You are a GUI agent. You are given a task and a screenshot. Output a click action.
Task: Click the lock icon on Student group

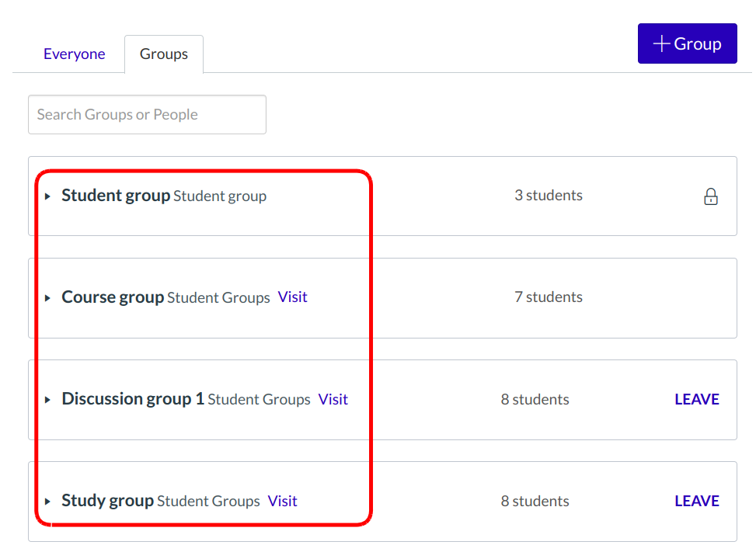point(710,196)
